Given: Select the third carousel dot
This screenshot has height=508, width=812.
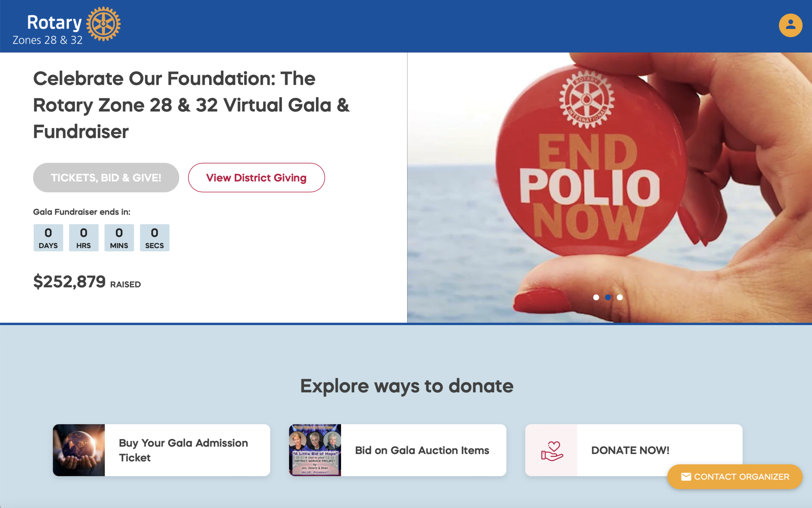Looking at the screenshot, I should coord(620,297).
